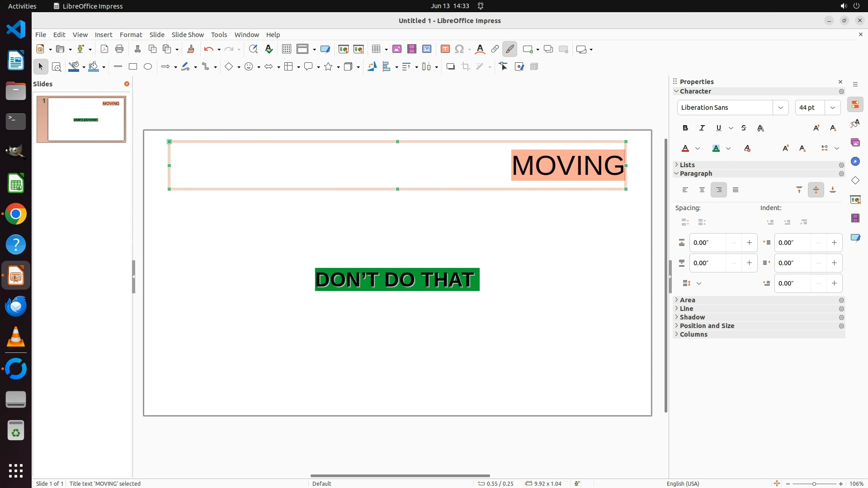The width and height of the screenshot is (868, 488).
Task: Close the Slides panel
Action: tap(127, 84)
